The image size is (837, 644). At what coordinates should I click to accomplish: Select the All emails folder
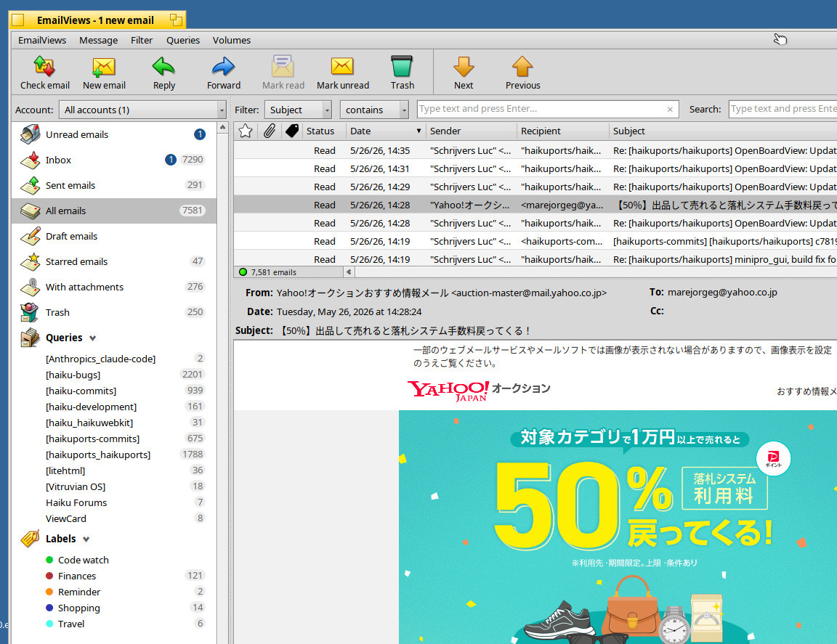click(x=114, y=211)
